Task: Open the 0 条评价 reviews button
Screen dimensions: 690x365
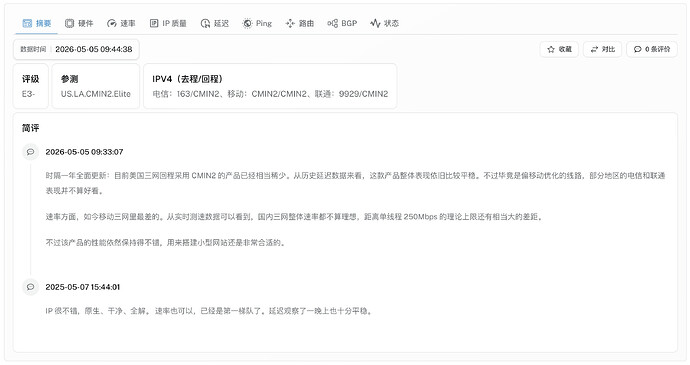Action: (652, 49)
